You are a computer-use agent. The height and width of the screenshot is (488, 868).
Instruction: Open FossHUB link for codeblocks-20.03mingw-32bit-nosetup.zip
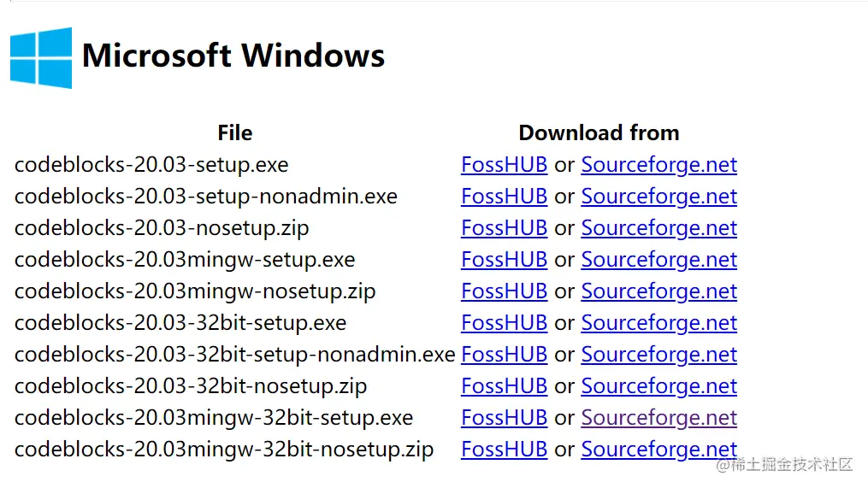505,449
